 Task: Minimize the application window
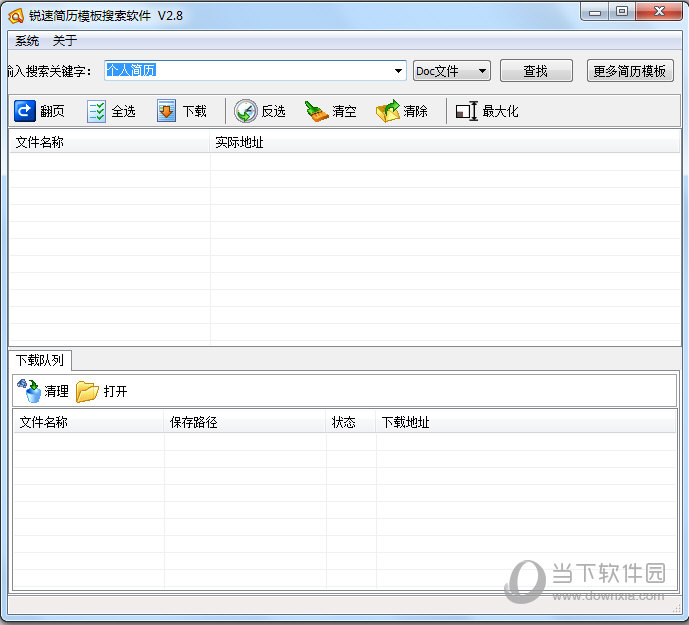click(x=595, y=11)
